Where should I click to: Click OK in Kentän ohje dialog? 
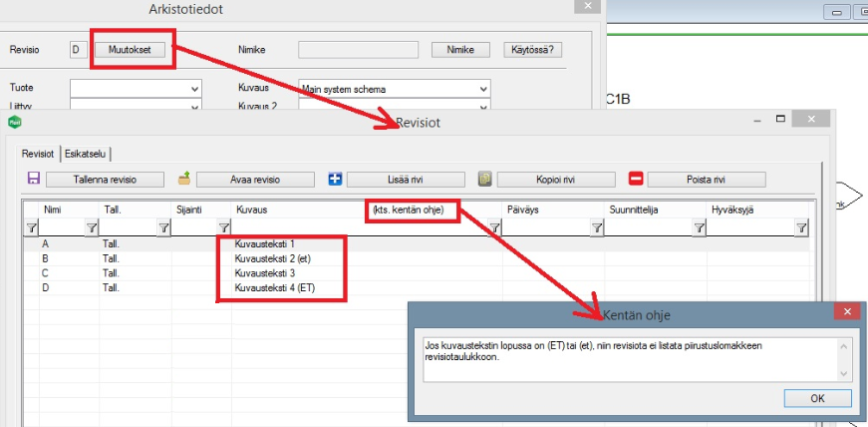817,399
